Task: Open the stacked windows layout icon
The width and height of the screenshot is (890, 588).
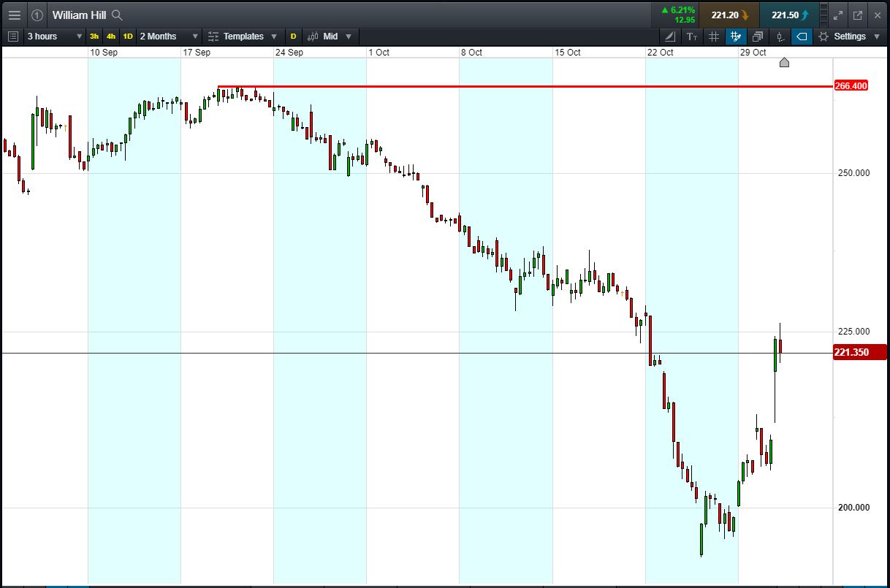Action: pos(758,36)
